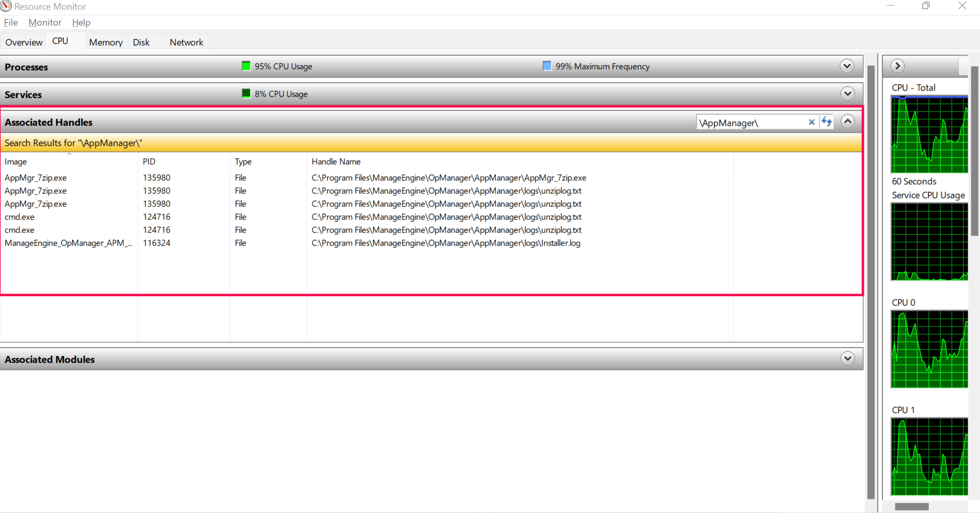Screen dimensions: 980x513
Task: Open the Monitor menu
Action: tap(45, 23)
